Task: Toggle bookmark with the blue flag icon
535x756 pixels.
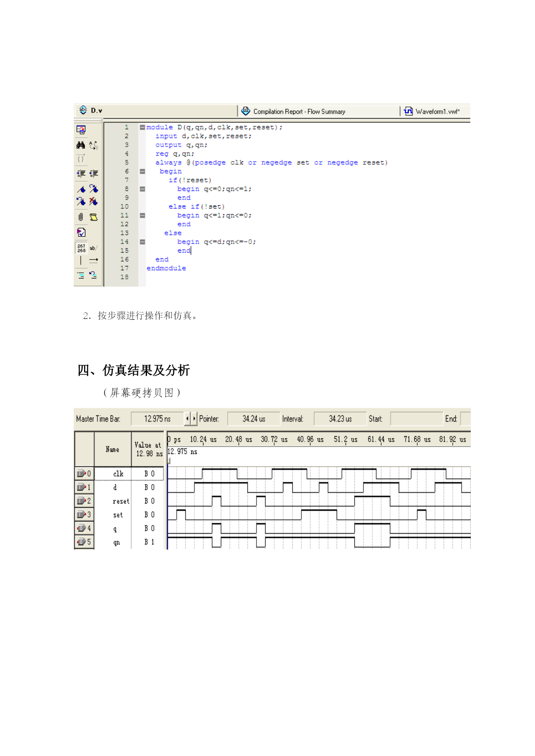Action: 81,189
